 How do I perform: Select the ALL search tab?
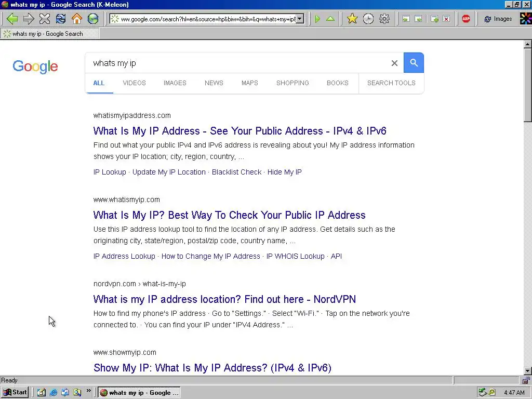pyautogui.click(x=99, y=83)
